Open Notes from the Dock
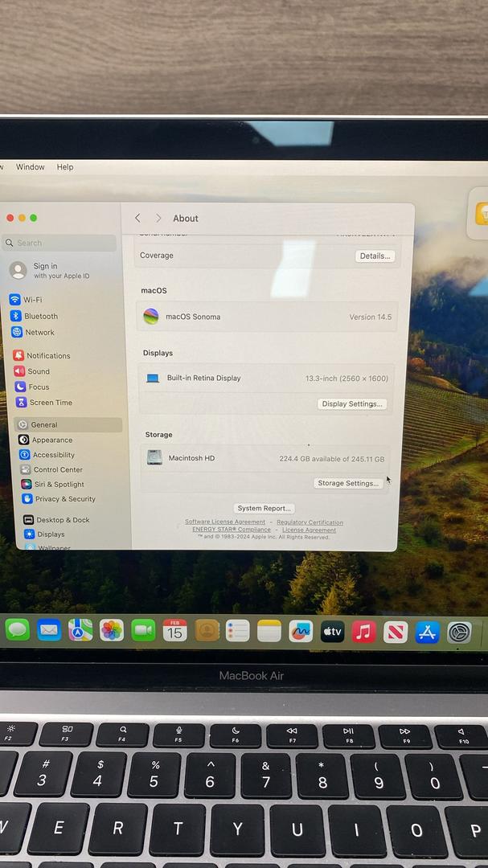The width and height of the screenshot is (488, 868). click(269, 631)
